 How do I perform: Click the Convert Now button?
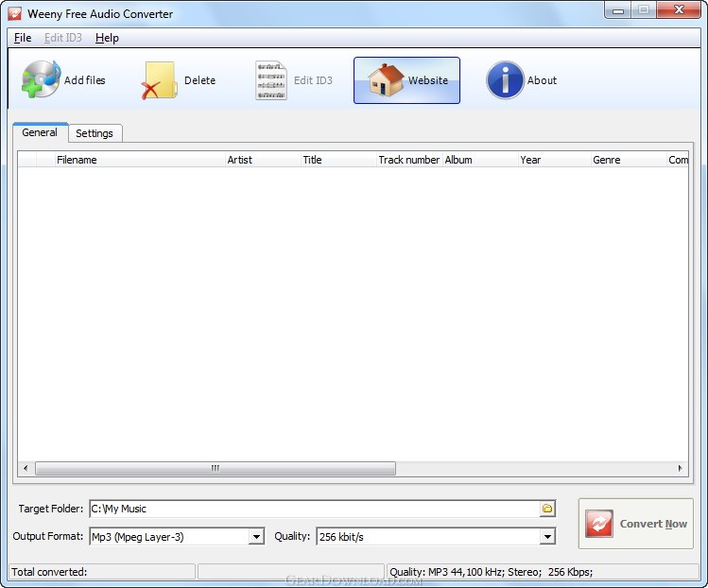click(636, 524)
